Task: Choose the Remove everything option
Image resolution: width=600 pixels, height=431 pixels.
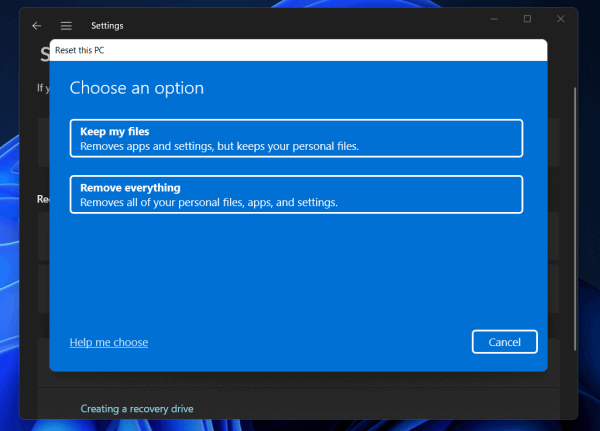Action: click(x=296, y=194)
